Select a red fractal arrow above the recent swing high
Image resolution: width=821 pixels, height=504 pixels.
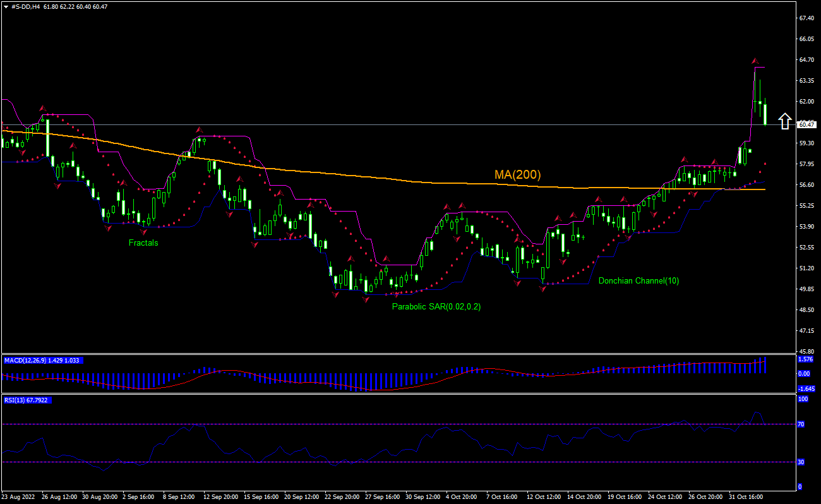click(x=754, y=62)
